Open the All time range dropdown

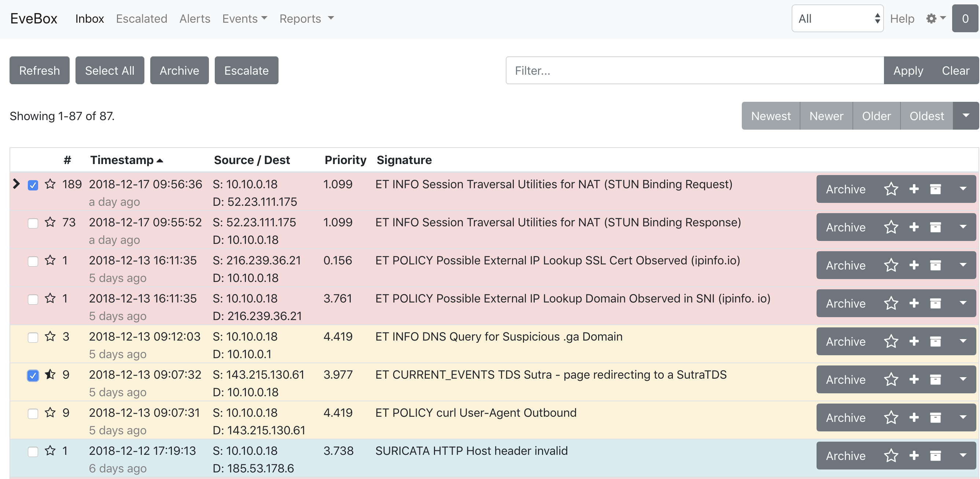coord(837,19)
